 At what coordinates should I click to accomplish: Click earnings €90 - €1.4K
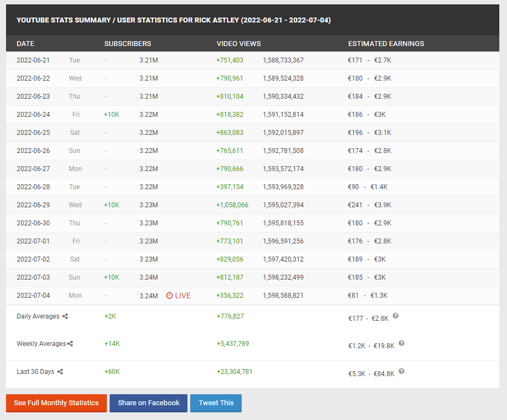coord(368,187)
